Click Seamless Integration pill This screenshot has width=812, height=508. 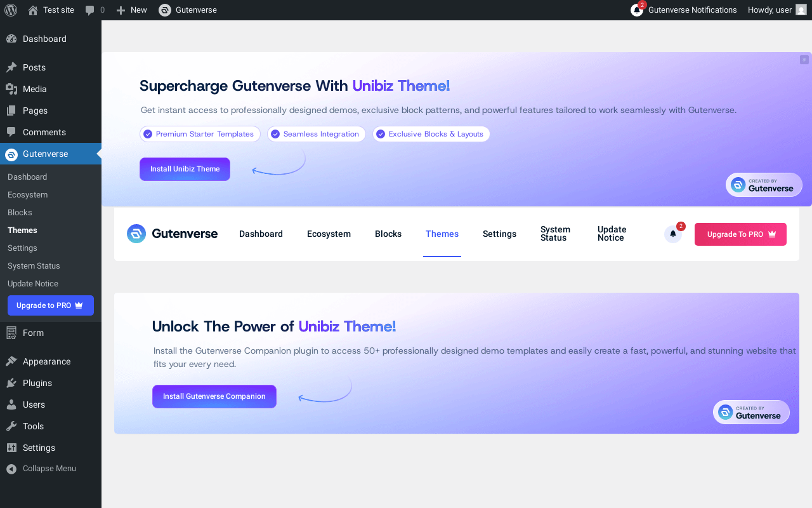[x=316, y=134]
